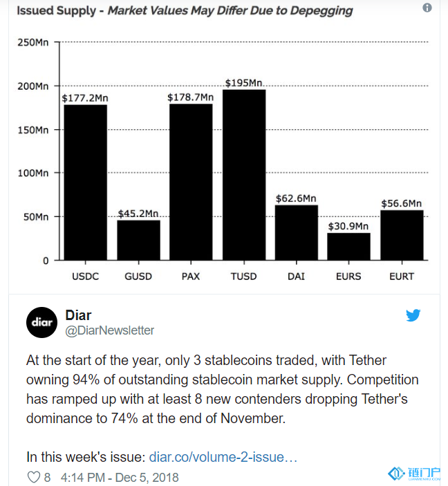Image resolution: width=448 pixels, height=486 pixels.
Task: Like the tweet with the heart icon
Action: [x=33, y=477]
